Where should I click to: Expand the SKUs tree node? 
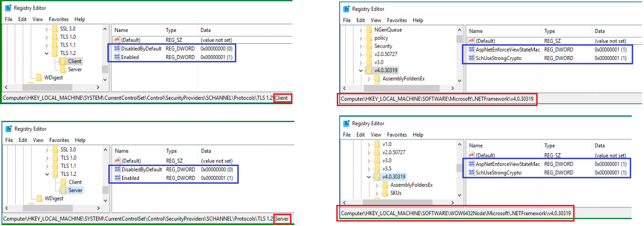tap(377, 193)
